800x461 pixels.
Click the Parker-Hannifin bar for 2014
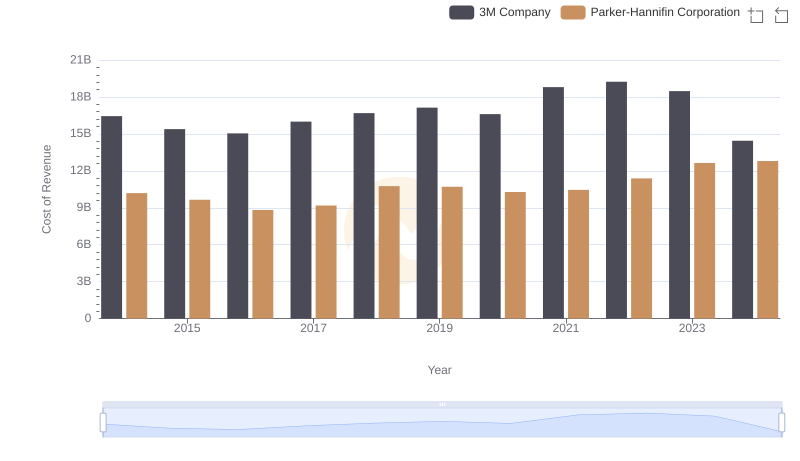point(137,256)
